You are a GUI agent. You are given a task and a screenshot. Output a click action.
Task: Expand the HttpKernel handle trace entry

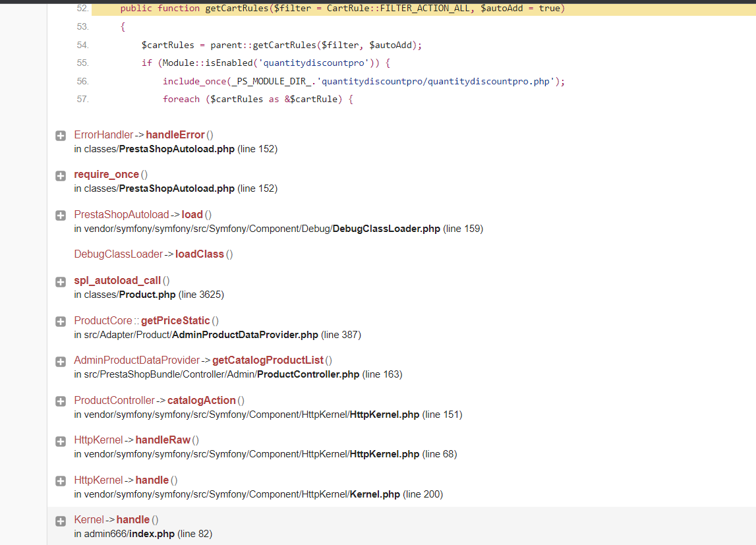pos(61,481)
